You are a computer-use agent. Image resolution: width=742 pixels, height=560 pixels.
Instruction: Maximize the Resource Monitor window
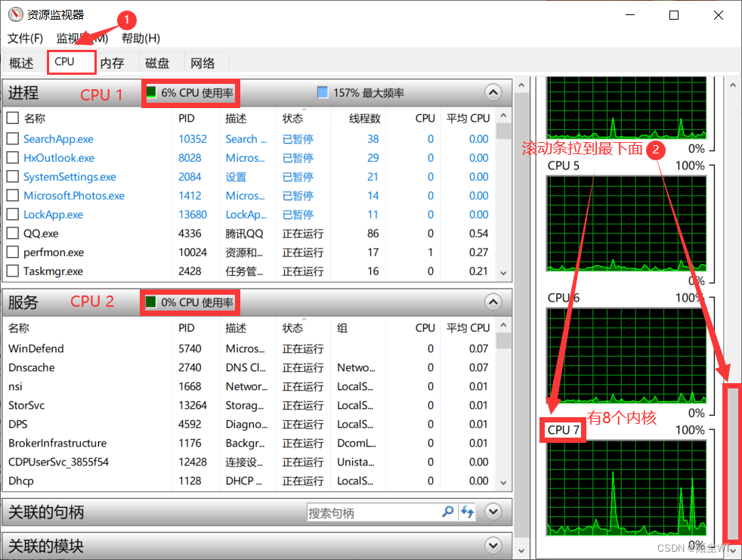[x=674, y=15]
